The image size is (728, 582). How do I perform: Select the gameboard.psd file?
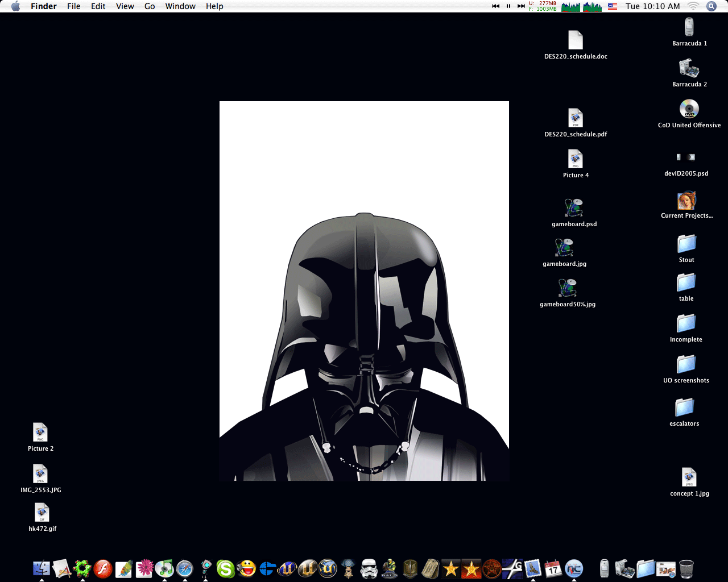(x=574, y=209)
